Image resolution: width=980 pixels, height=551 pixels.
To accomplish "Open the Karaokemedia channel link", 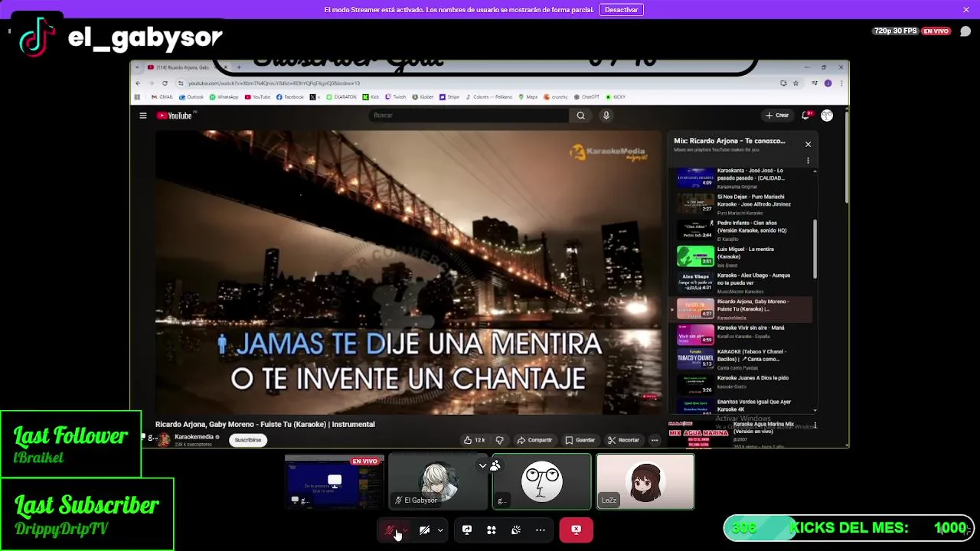I will [194, 437].
